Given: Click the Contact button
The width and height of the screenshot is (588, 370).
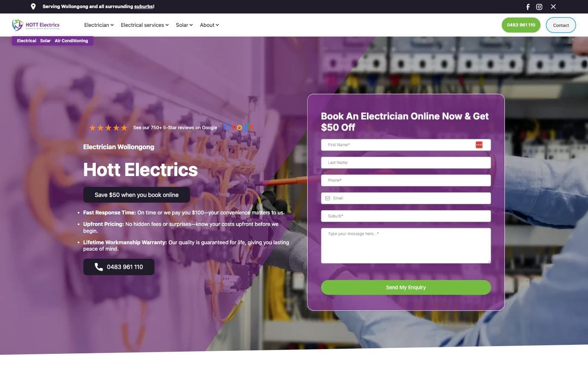Looking at the screenshot, I should (x=561, y=25).
